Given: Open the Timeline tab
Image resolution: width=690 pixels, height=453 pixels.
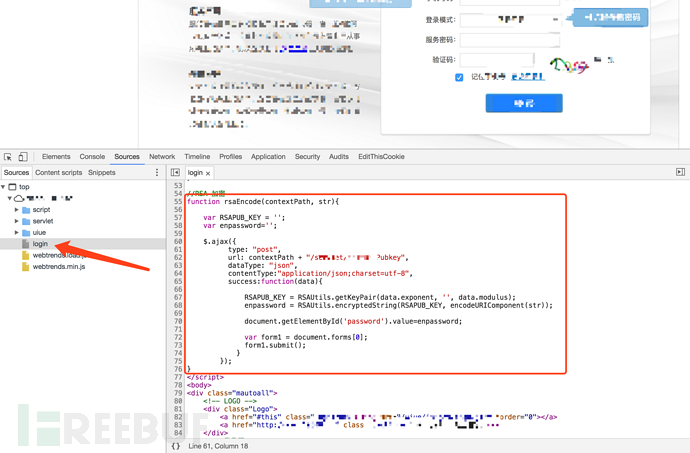Looking at the screenshot, I should pyautogui.click(x=197, y=157).
